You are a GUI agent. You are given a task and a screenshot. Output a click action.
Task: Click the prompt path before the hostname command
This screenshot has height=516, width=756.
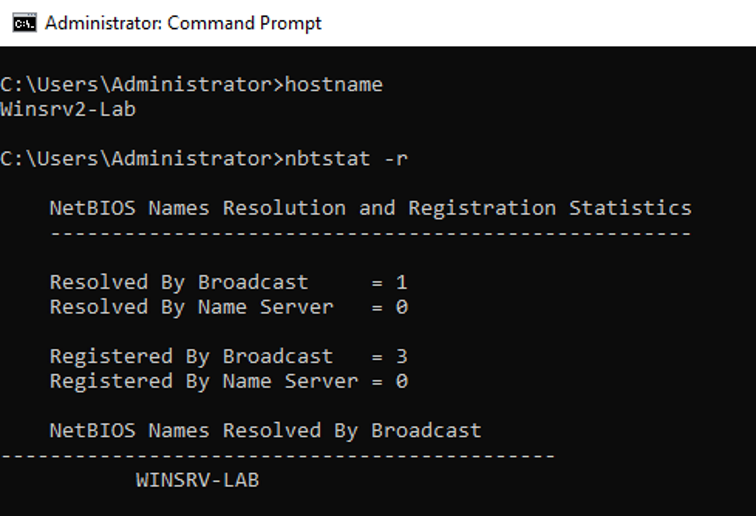coord(142,85)
